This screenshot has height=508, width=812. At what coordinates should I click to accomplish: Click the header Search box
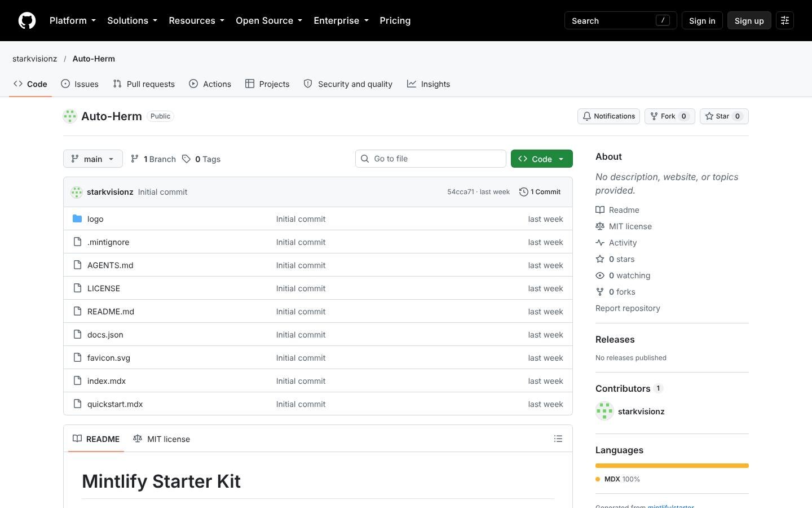(620, 20)
